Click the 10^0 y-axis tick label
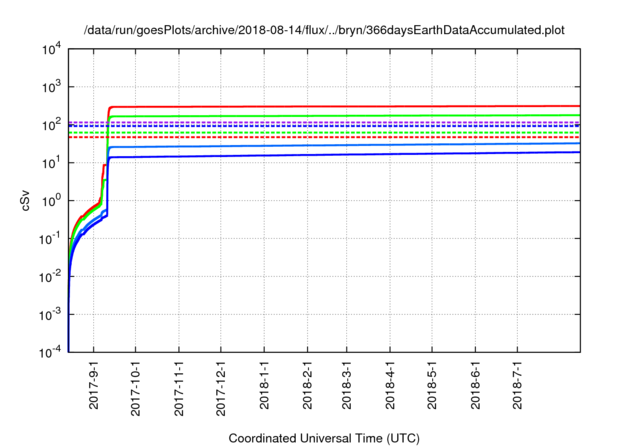Image resolution: width=640 pixels, height=448 pixels. 51,200
